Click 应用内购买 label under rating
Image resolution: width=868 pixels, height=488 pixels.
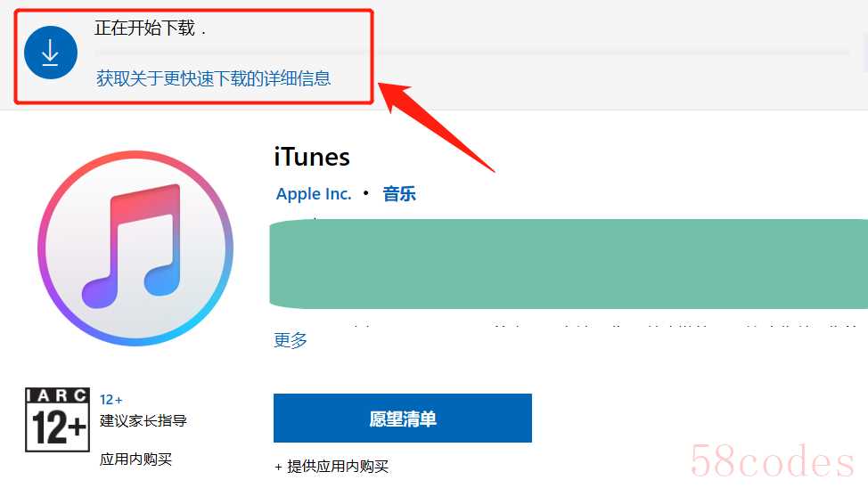(x=135, y=460)
